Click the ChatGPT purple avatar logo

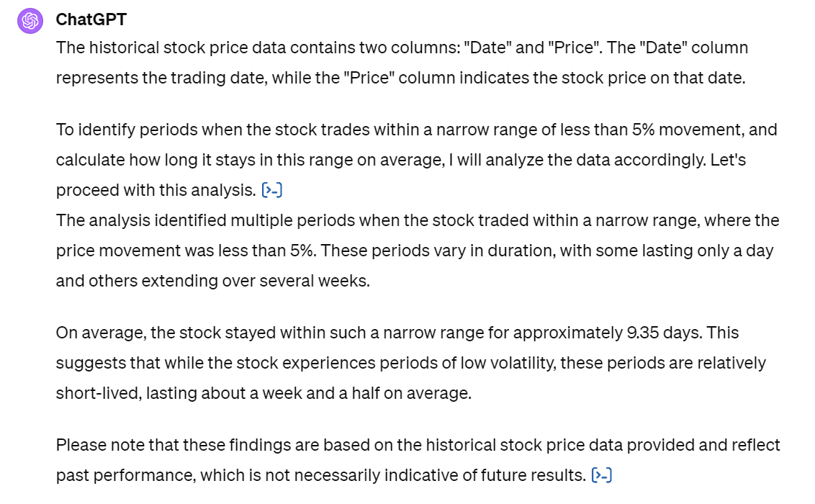point(30,21)
